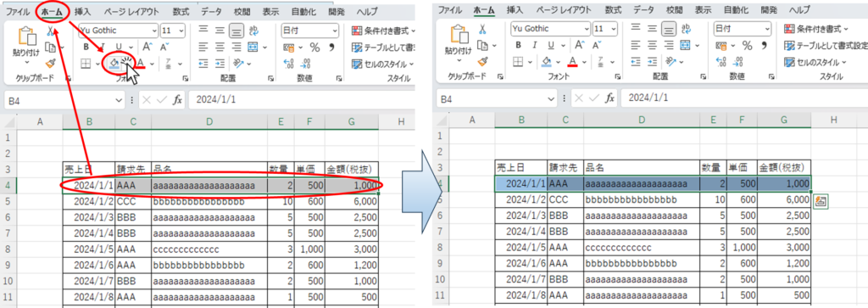The height and width of the screenshot is (308, 868).
Task: Open the 日付 number format dropdown in right screenshot
Action: click(x=766, y=29)
